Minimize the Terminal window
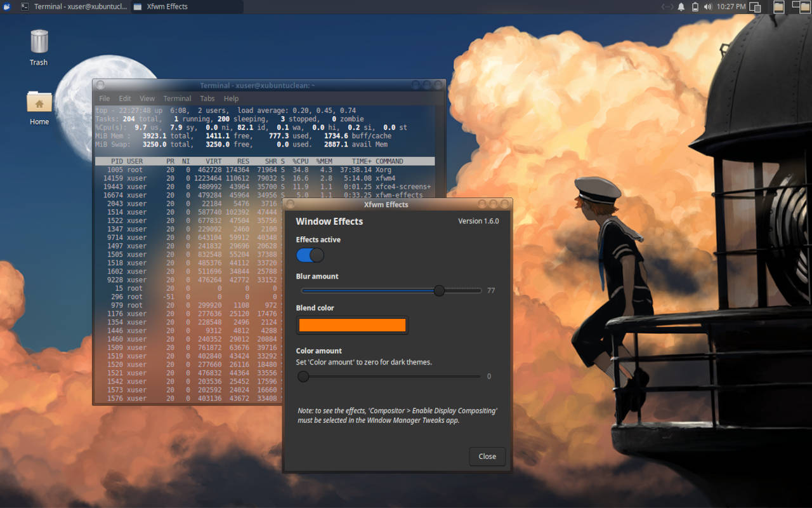Viewport: 812px width, 508px height. tap(416, 85)
